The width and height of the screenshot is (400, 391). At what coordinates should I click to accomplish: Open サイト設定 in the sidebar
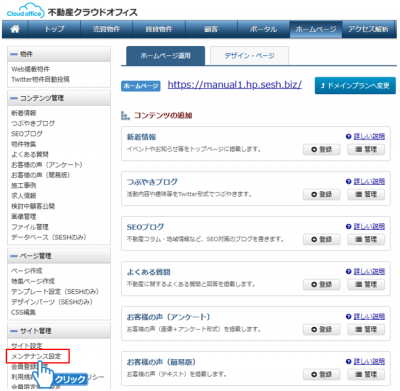(x=27, y=346)
